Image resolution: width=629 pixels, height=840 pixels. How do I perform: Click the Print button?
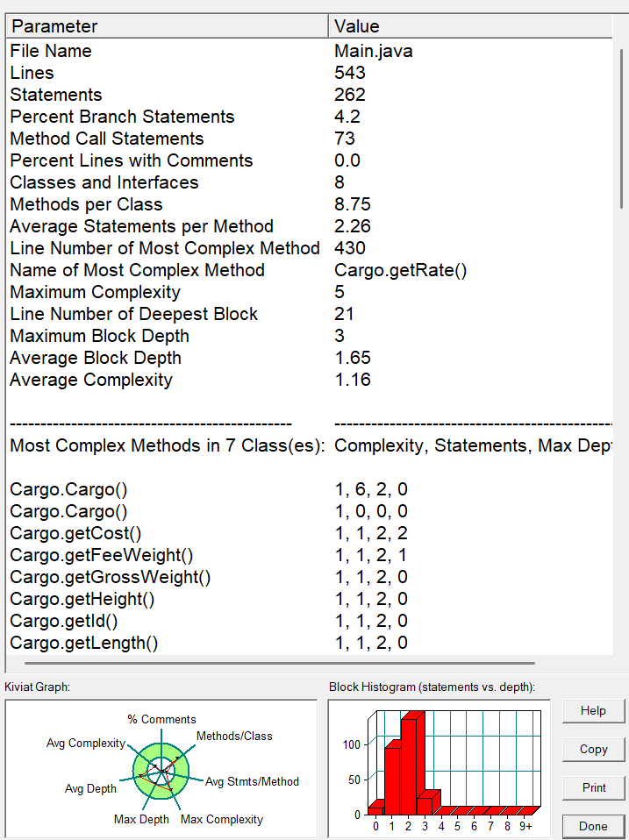(x=593, y=788)
